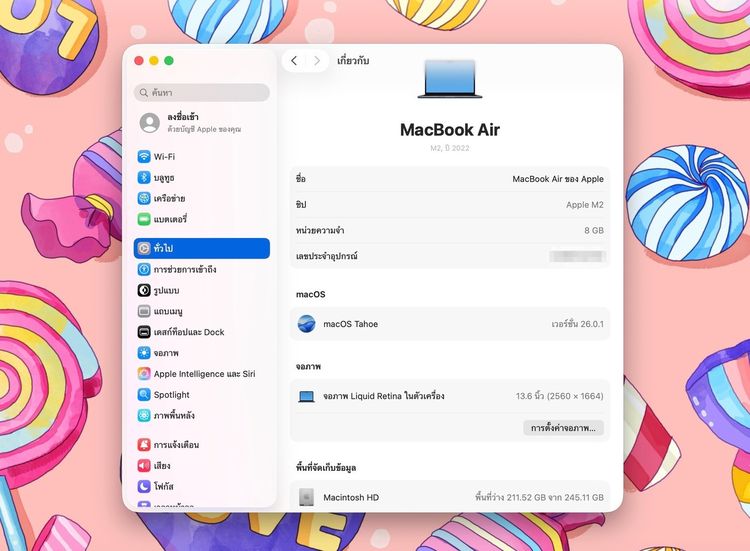Click the version text 'เวอร์ชั่น 26.0.1'

coord(577,324)
